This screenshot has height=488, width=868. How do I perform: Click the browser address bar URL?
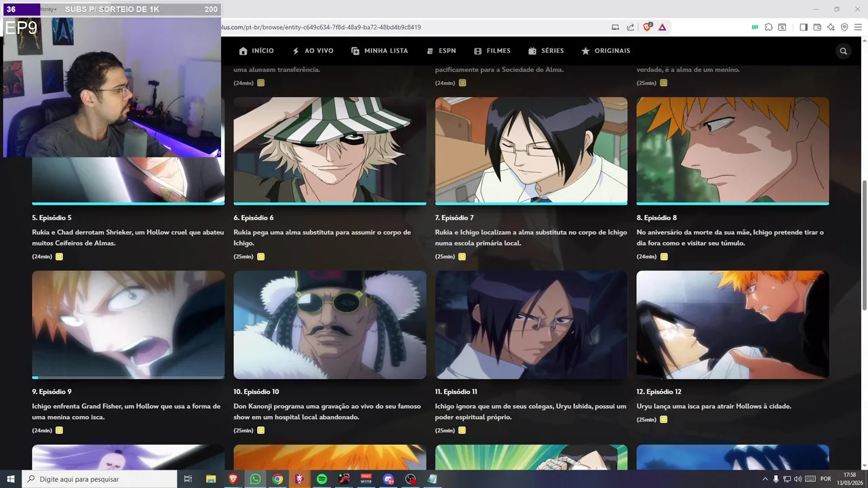click(321, 27)
